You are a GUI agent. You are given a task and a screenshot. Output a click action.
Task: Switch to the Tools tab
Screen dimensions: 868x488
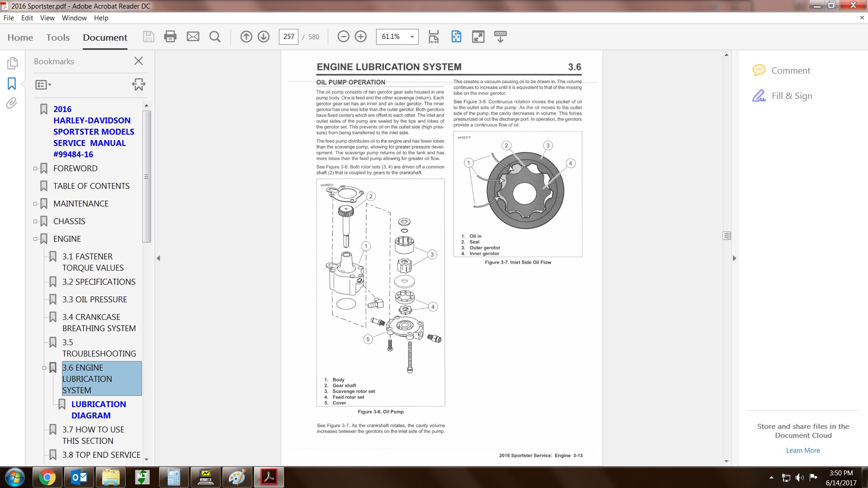click(x=58, y=38)
